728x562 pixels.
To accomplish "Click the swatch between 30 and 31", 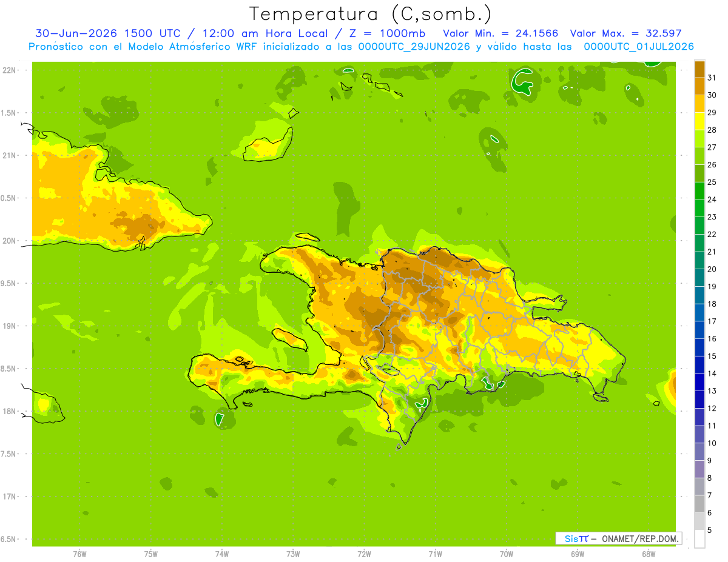I will (x=699, y=86).
